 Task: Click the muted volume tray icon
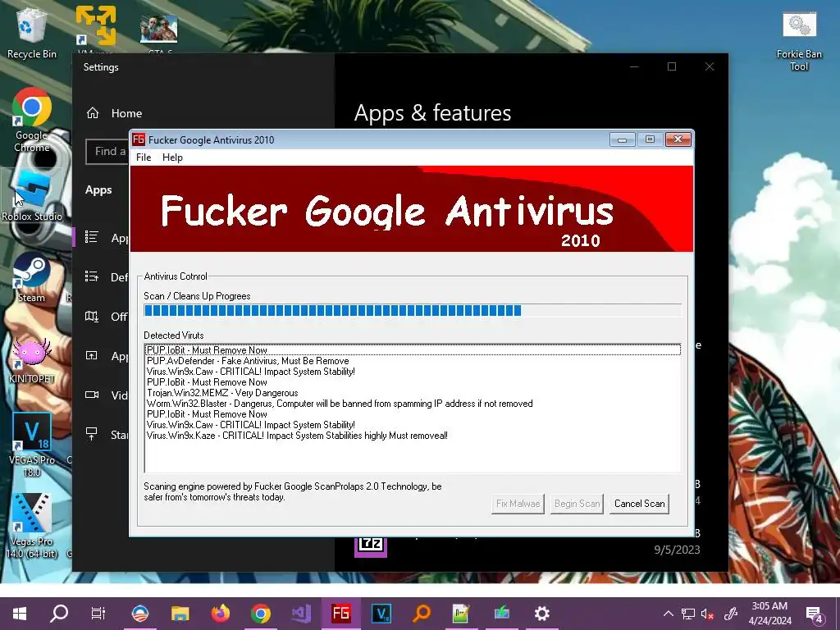pyautogui.click(x=708, y=614)
